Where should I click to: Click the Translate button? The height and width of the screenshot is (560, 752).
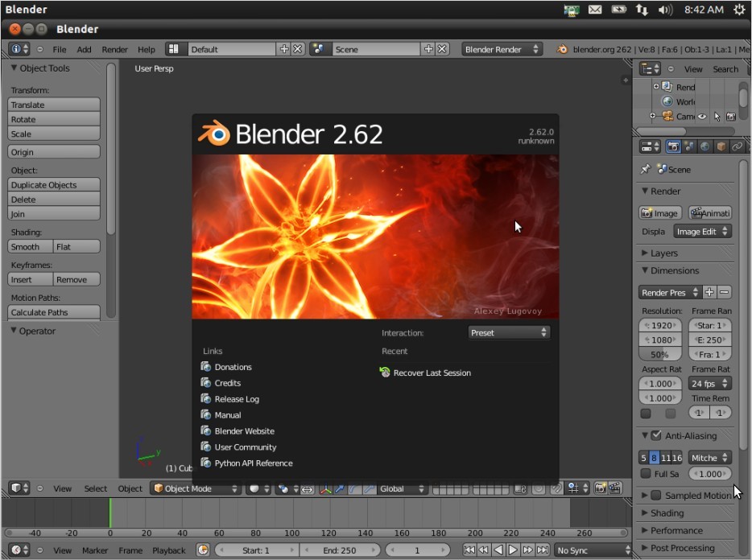point(54,105)
